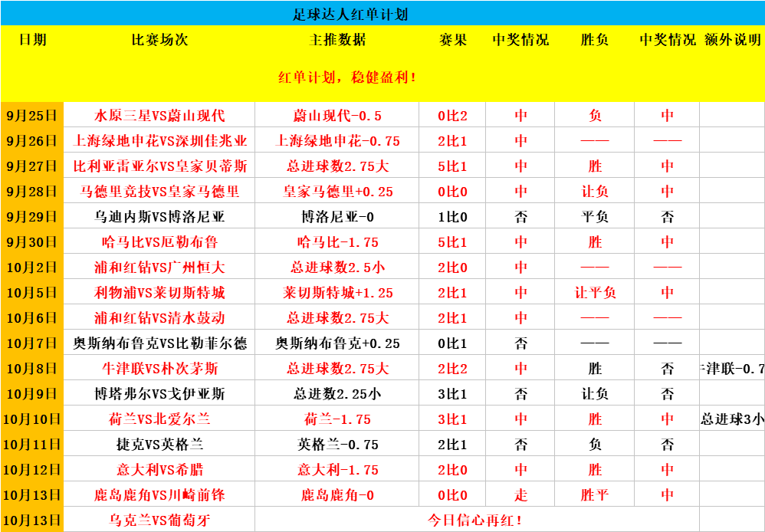
Task: Select the date cell 10月7日
Action: (31, 343)
